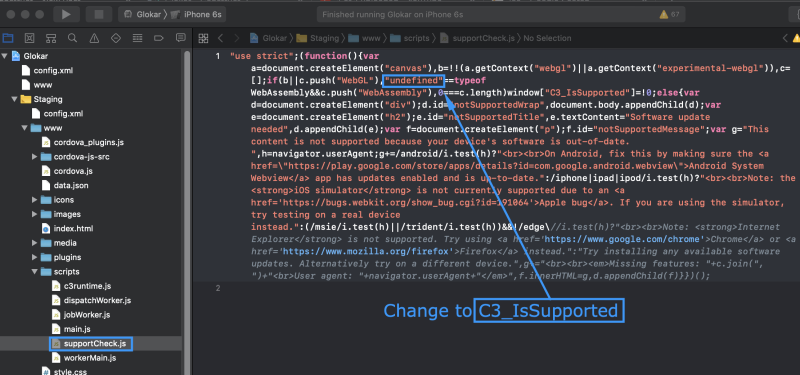
Task: Open the Symbol navigator icon
Action: [x=51, y=38]
